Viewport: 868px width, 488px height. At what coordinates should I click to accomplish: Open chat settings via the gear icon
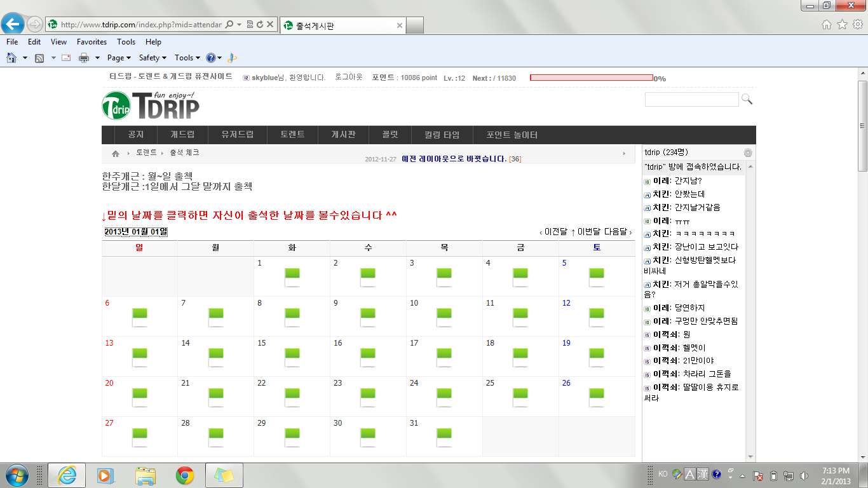coord(748,152)
